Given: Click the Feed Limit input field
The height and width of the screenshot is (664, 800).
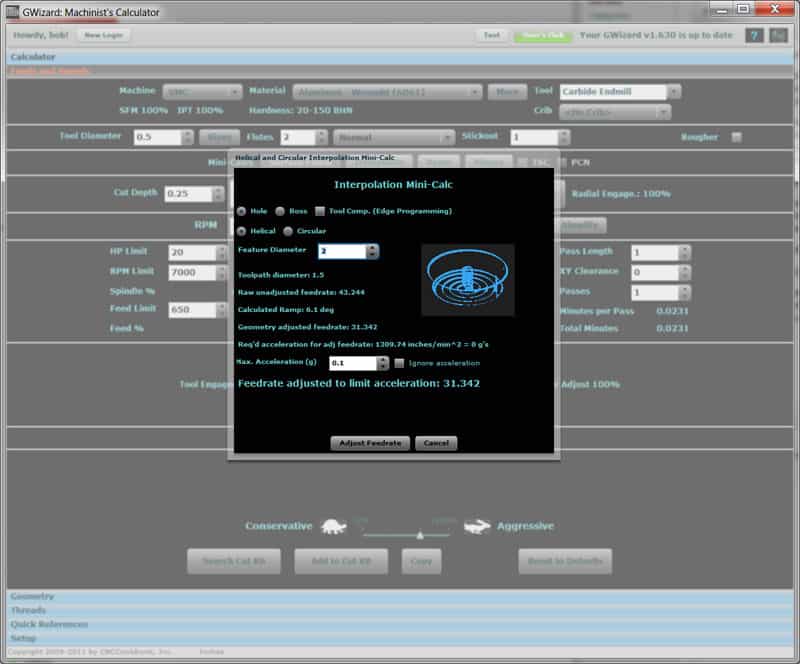Looking at the screenshot, I should click(x=192, y=310).
